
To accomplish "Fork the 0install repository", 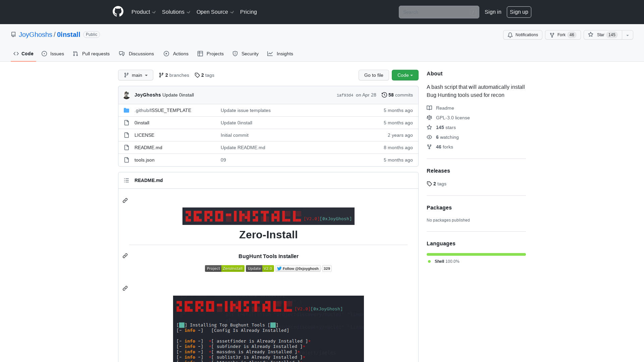I will point(563,35).
